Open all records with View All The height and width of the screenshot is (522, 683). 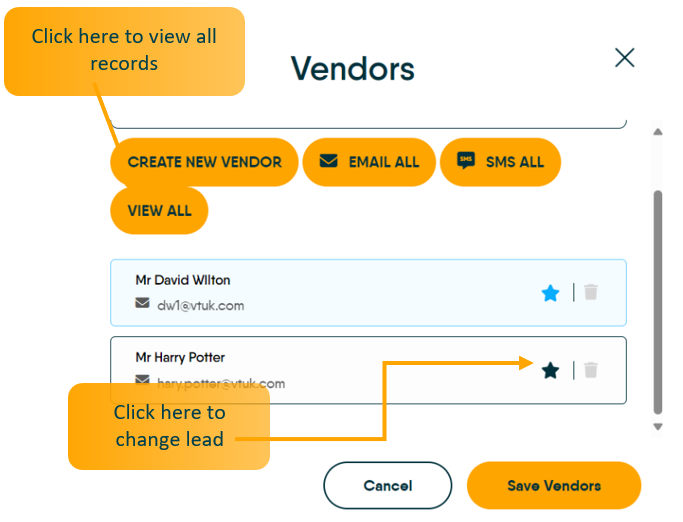point(158,211)
